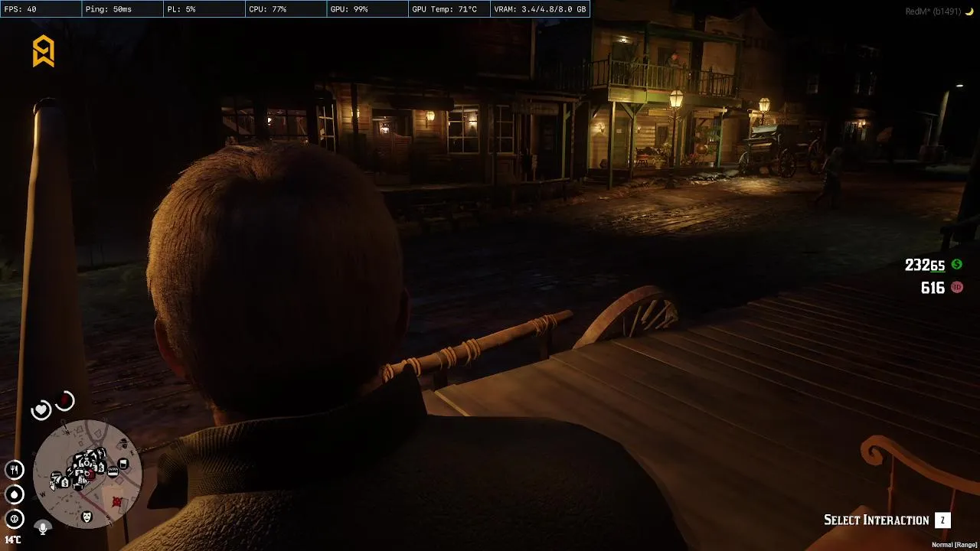
Task: Click the 'Ping: 50ms' overlay entry
Action: [122, 9]
